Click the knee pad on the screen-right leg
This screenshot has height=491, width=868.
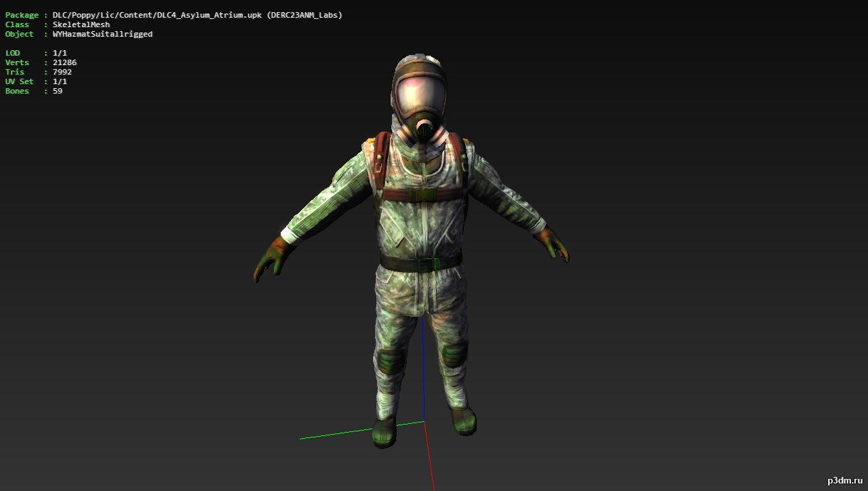pyautogui.click(x=453, y=353)
